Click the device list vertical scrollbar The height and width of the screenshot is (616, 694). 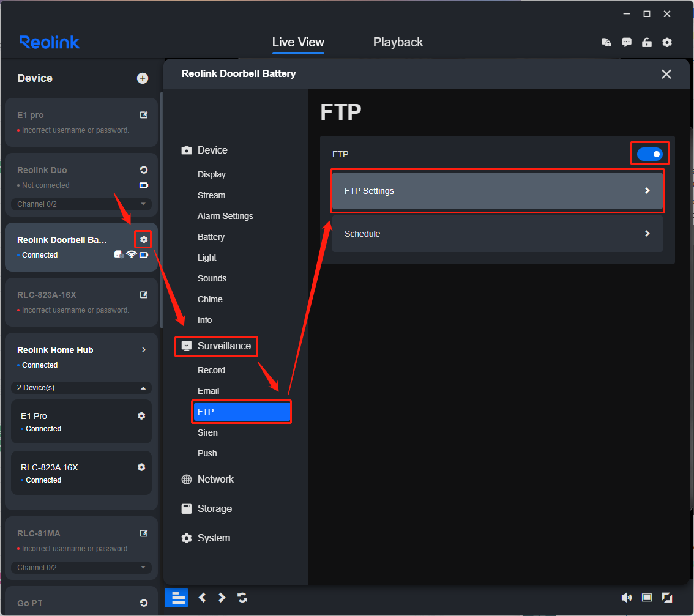point(162,209)
